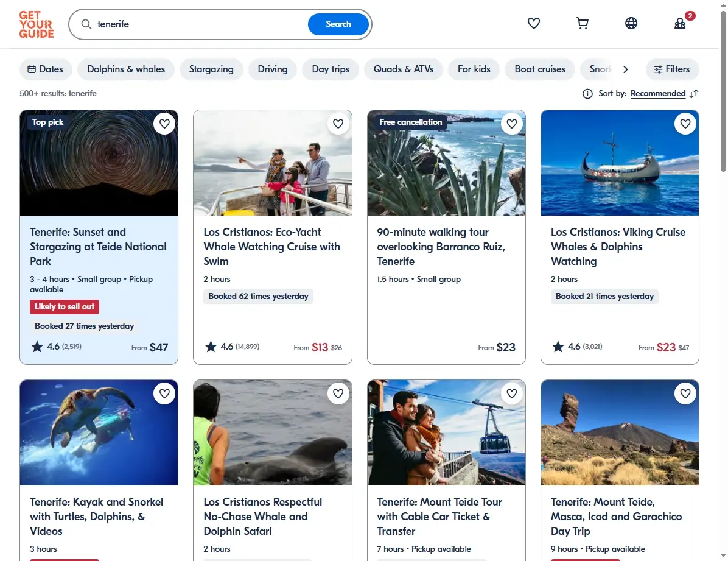Open Mount Teide Tour with Cable Car title
Viewport: 728px width, 561px height.
(439, 517)
